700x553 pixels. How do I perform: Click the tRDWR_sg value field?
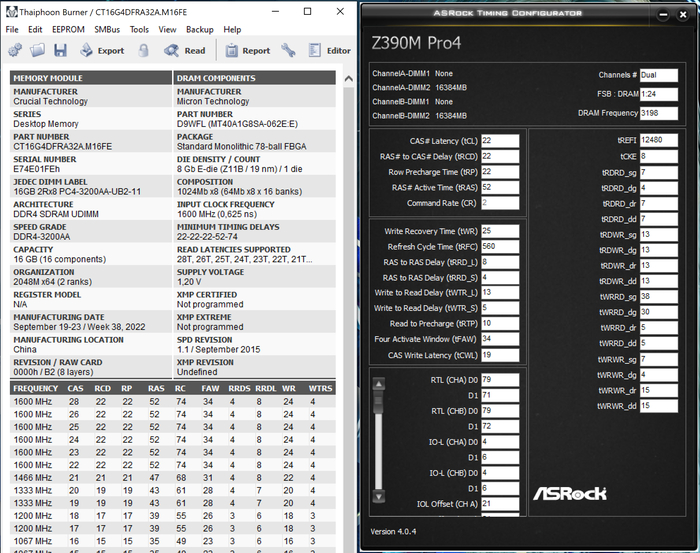click(x=658, y=234)
